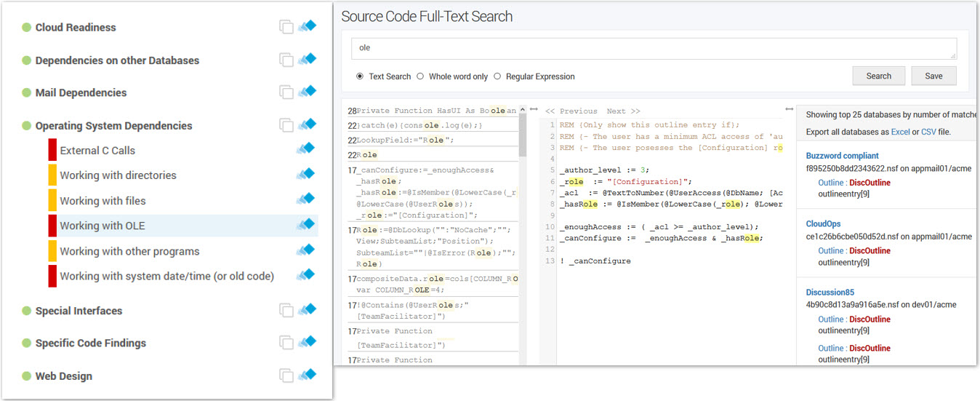Open Working with system date/time item

tap(166, 276)
